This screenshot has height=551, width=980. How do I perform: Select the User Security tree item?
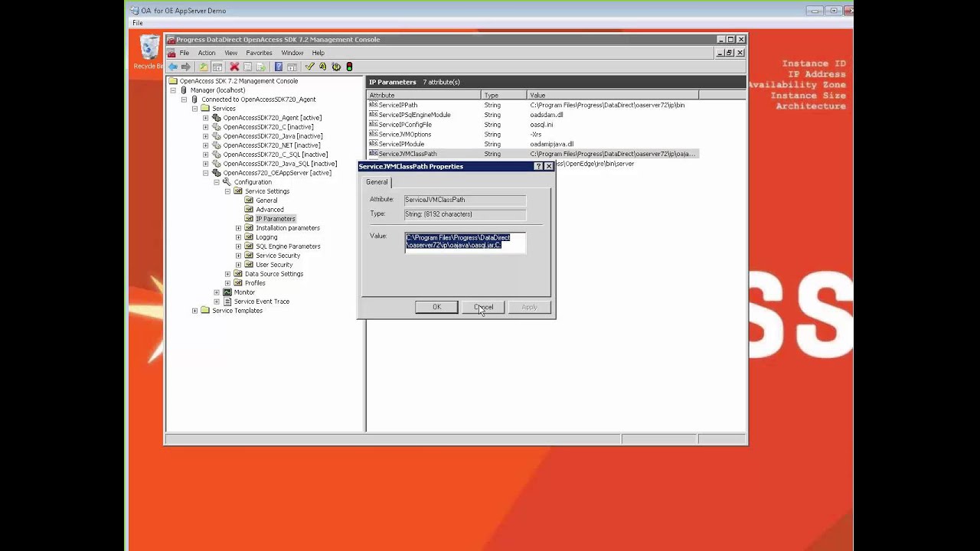[x=274, y=265]
